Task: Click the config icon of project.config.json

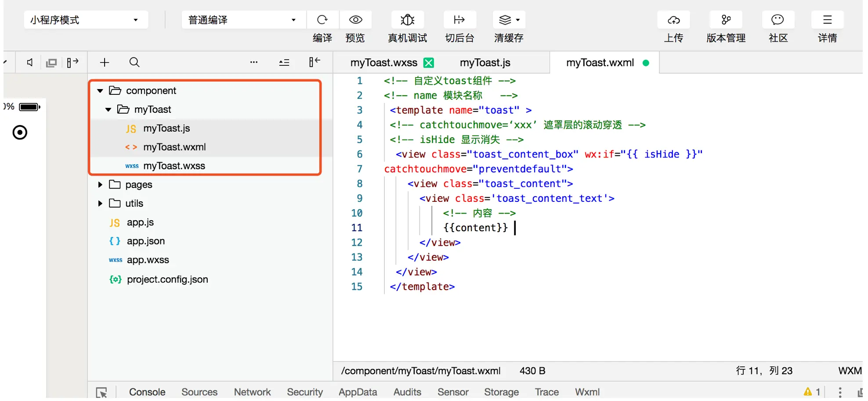Action: coord(115,279)
